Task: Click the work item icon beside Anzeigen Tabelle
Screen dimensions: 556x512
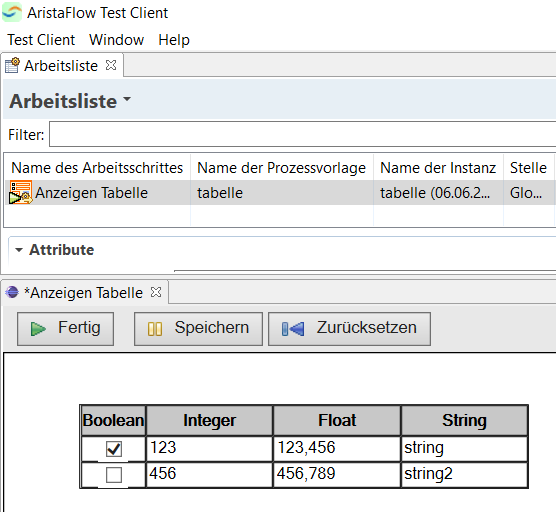Action: pyautogui.click(x=21, y=193)
